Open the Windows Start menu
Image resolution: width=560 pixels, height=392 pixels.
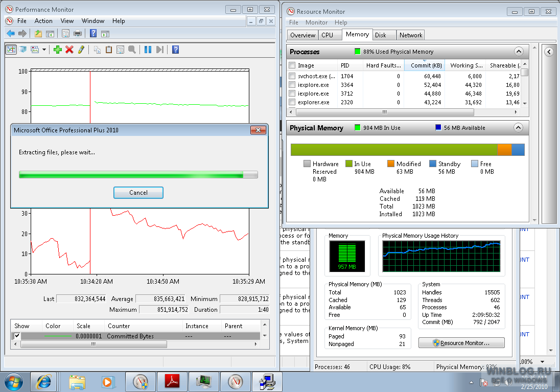pos(13,382)
